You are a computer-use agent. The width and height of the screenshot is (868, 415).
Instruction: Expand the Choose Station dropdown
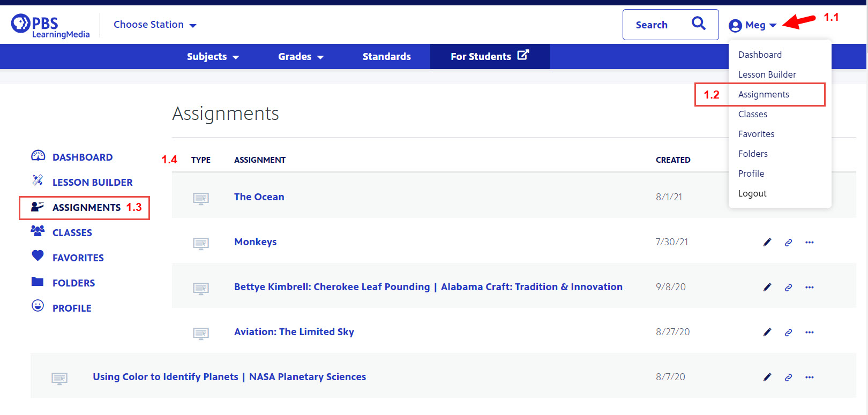point(155,25)
